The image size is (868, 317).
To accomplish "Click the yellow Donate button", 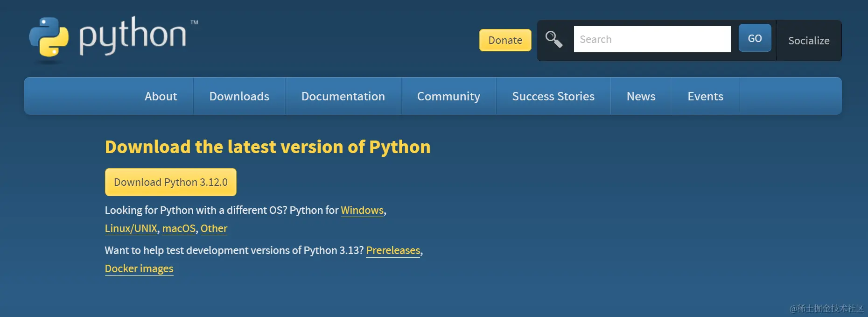I will coord(505,40).
